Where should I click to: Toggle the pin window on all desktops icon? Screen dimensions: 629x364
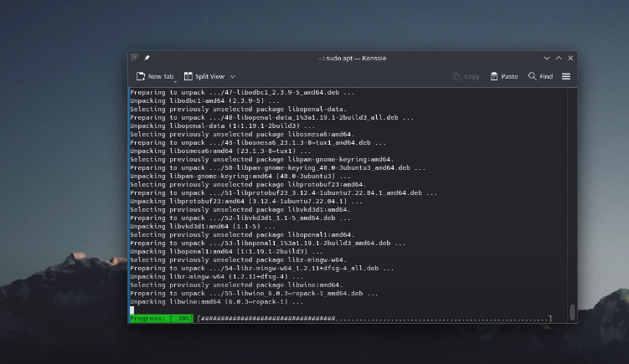(x=147, y=59)
